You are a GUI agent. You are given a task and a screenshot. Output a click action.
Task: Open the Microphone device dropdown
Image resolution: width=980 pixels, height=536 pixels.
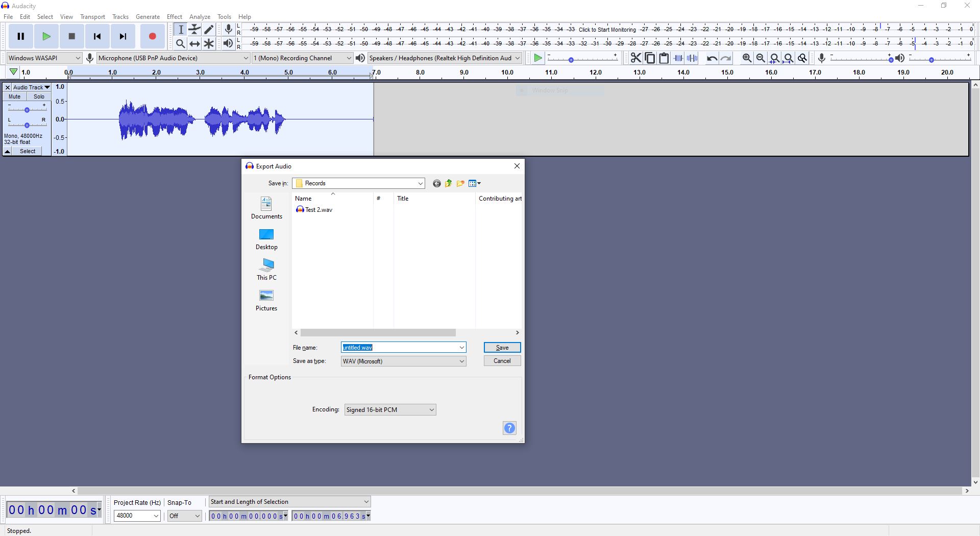pyautogui.click(x=173, y=58)
